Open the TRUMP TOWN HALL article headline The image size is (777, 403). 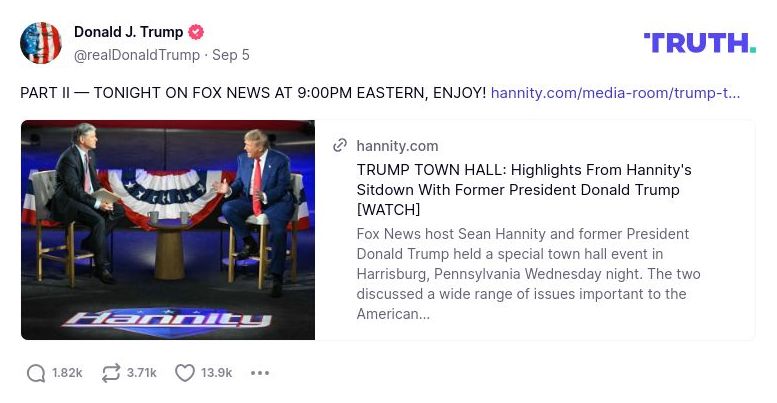click(523, 189)
